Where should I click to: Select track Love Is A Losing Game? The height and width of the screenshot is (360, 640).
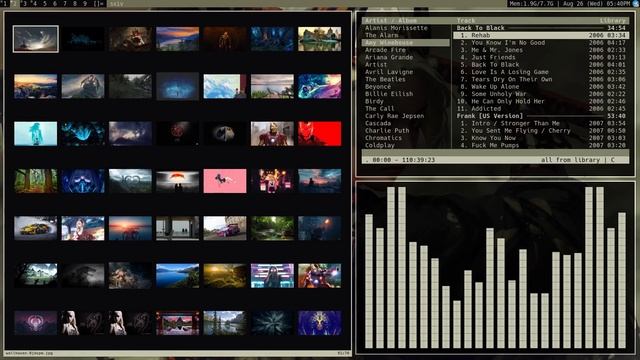point(541,72)
